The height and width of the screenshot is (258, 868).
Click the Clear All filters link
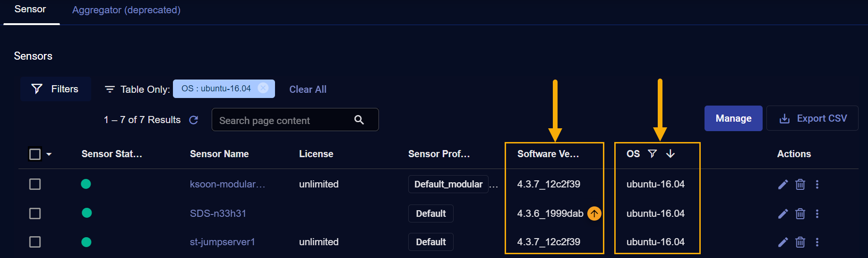click(308, 89)
